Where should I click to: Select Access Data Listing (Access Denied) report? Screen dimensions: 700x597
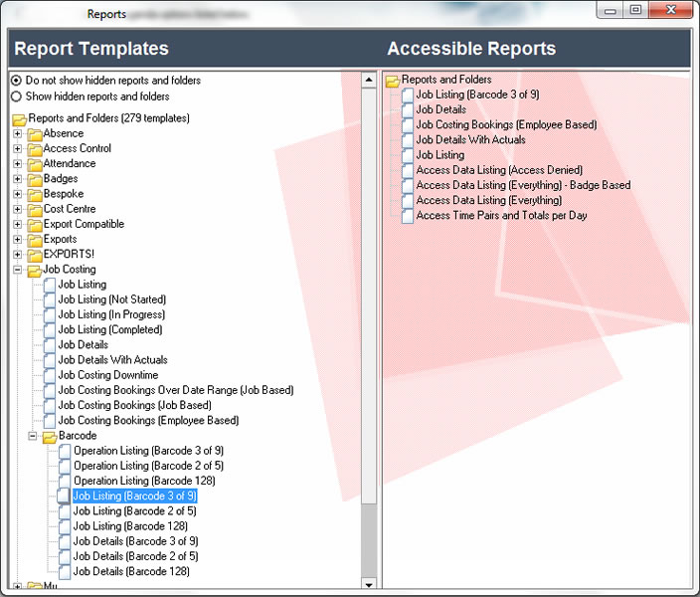pos(498,170)
